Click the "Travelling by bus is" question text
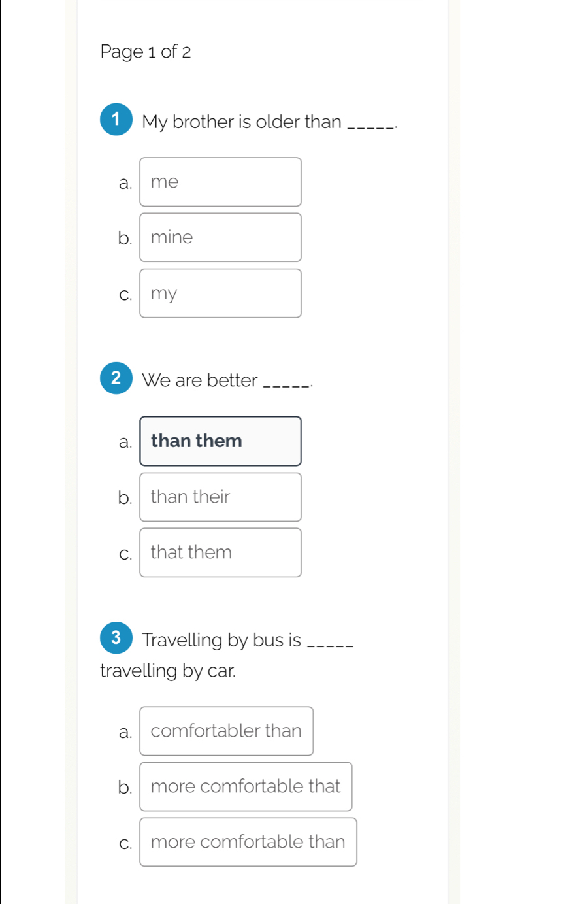This screenshot has width=588, height=904. click(x=221, y=641)
